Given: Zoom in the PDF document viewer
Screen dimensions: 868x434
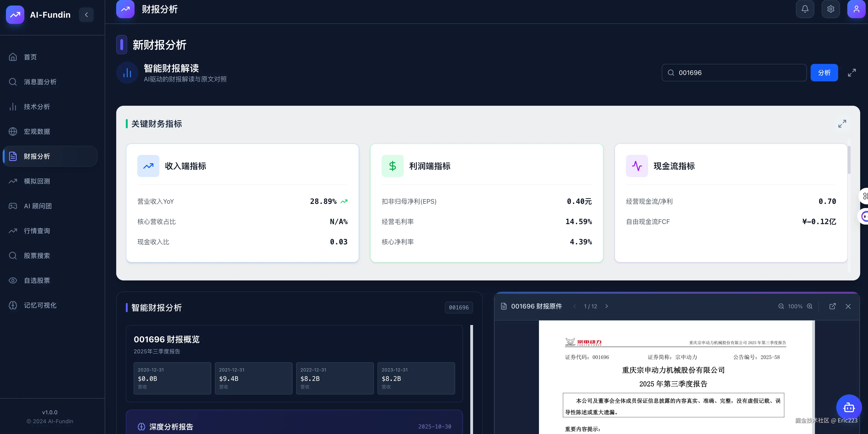Looking at the screenshot, I should tap(810, 306).
